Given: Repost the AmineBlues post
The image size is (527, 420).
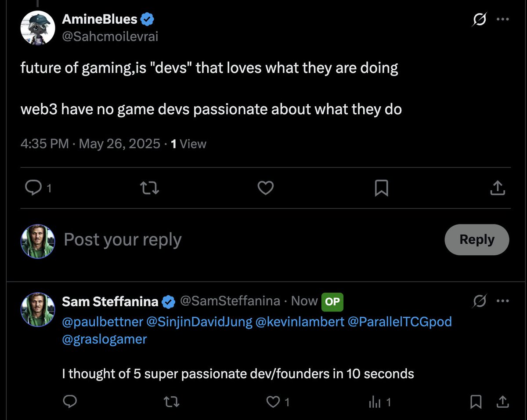Looking at the screenshot, I should (149, 188).
